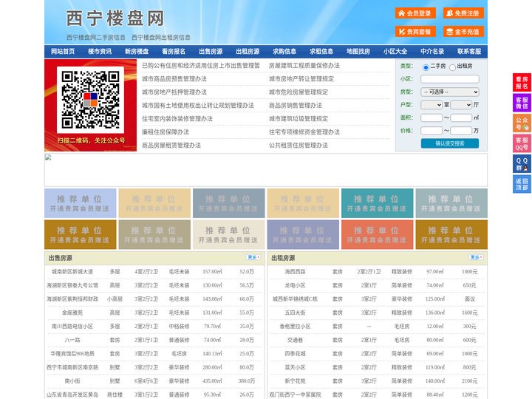Open the 公众号 side shortcut icon
The width and height of the screenshot is (532, 399).
pos(522,123)
